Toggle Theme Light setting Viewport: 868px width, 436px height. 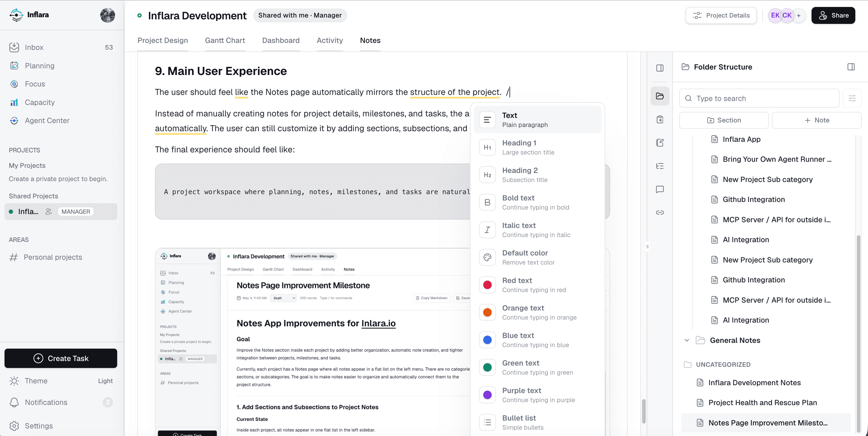(x=61, y=381)
